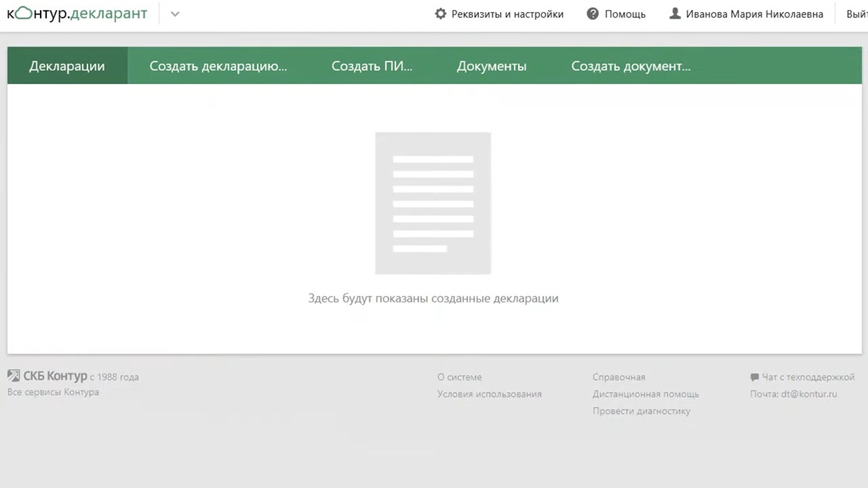Click the dt@kontur.ru email address
Viewport: 868px width, 488px height.
pos(809,395)
